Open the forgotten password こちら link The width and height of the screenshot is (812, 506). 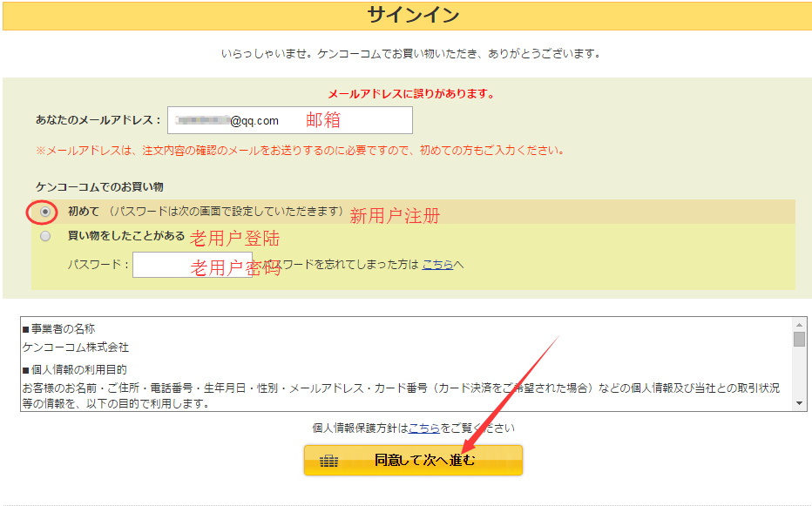click(436, 265)
